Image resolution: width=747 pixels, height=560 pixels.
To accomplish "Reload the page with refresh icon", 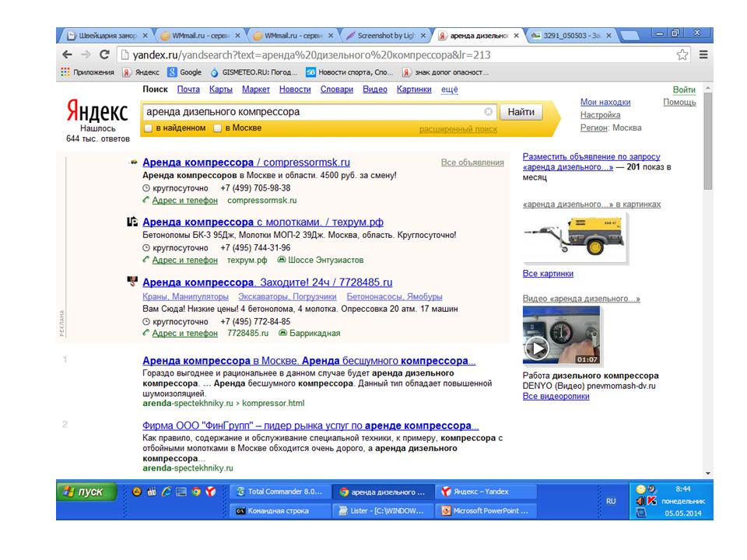I will [104, 54].
